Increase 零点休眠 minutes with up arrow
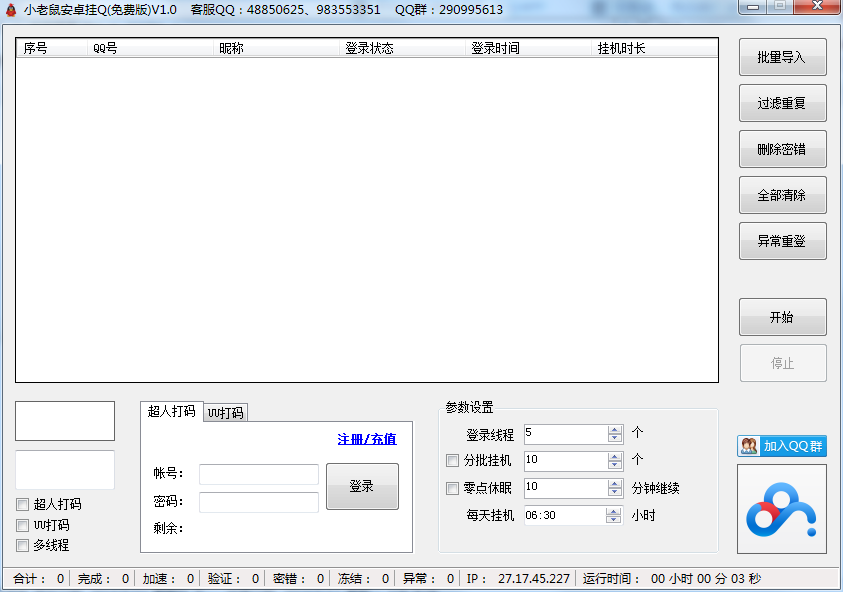 tap(615, 484)
